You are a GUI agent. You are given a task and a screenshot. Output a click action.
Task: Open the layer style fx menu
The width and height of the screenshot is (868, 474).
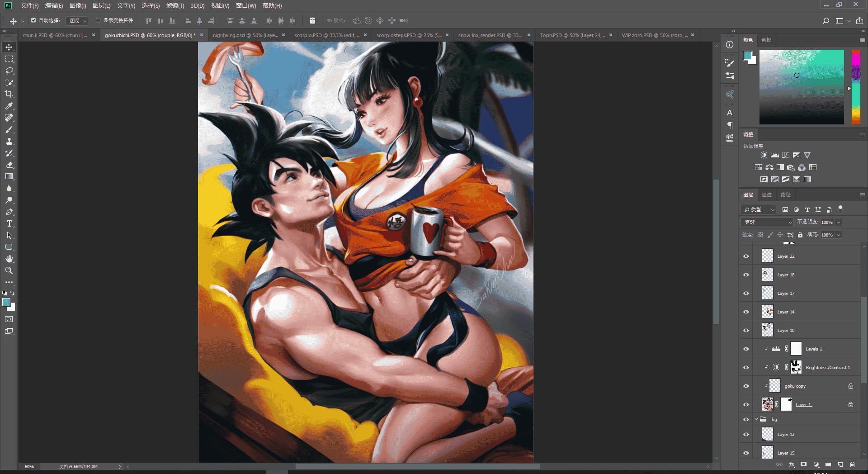pyautogui.click(x=792, y=465)
